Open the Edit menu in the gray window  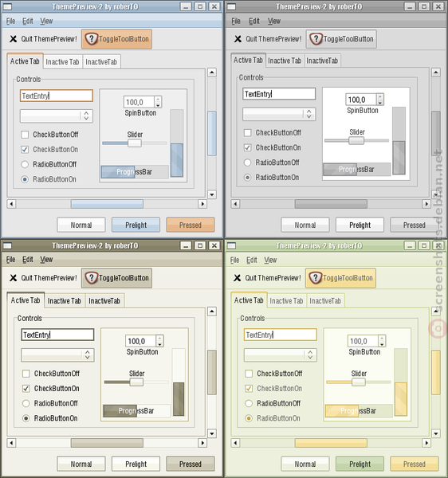(x=254, y=21)
